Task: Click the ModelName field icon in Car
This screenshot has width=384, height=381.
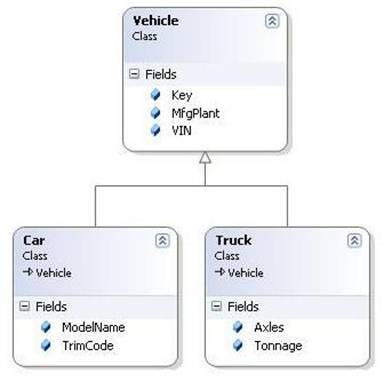Action: tap(46, 327)
